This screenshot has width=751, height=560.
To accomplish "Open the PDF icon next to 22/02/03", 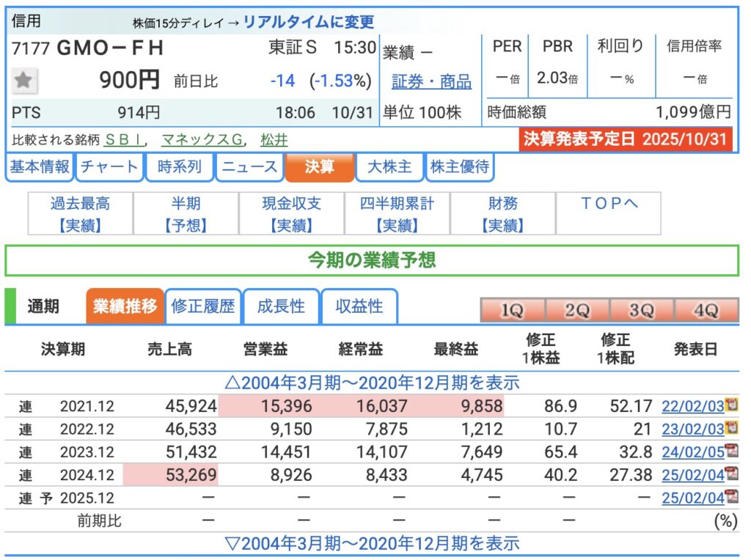I will 730,405.
